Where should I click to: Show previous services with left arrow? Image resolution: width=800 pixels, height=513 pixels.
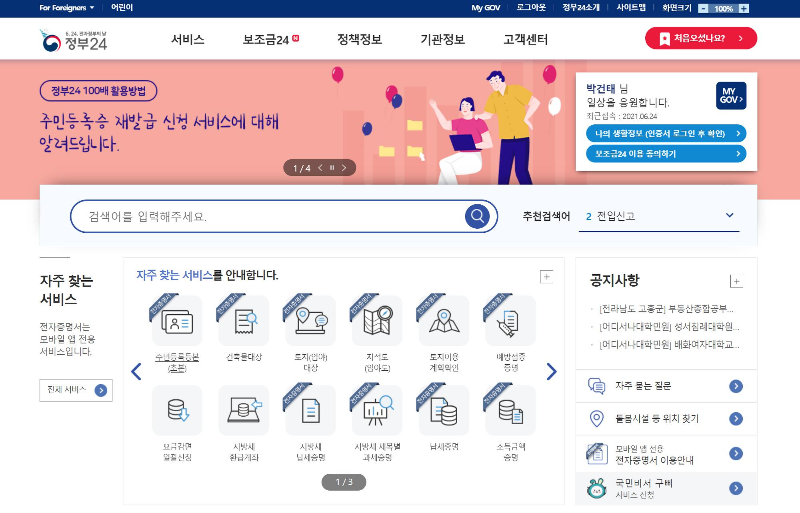(x=136, y=372)
